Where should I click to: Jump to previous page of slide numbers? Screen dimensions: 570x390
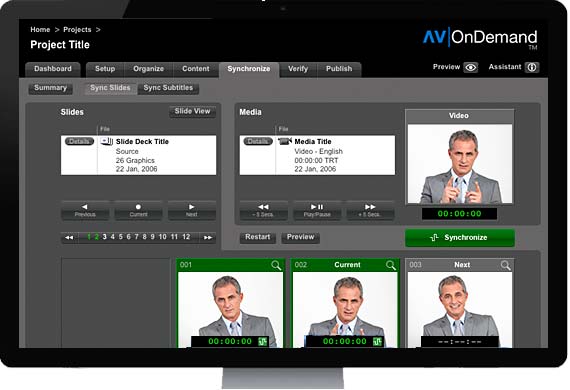pos(69,237)
